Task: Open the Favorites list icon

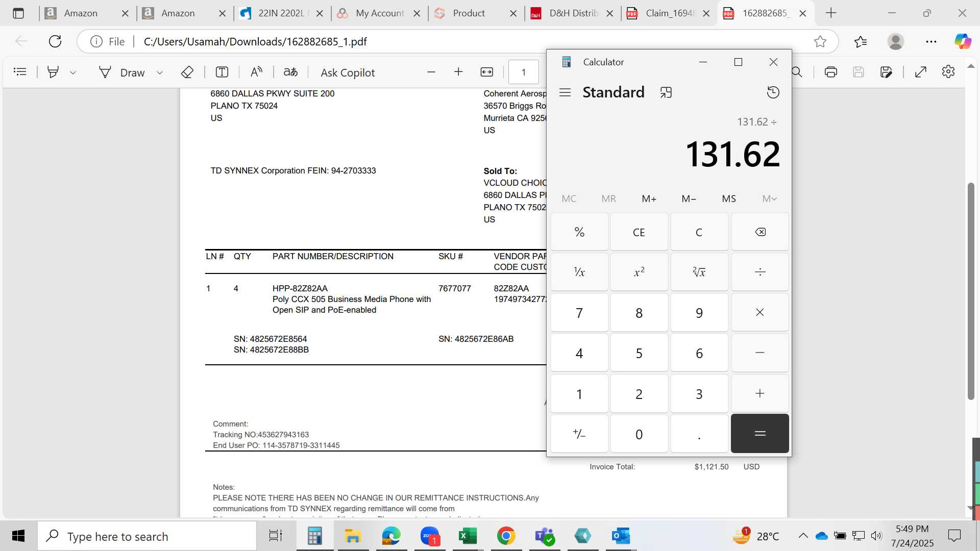Action: (861, 41)
